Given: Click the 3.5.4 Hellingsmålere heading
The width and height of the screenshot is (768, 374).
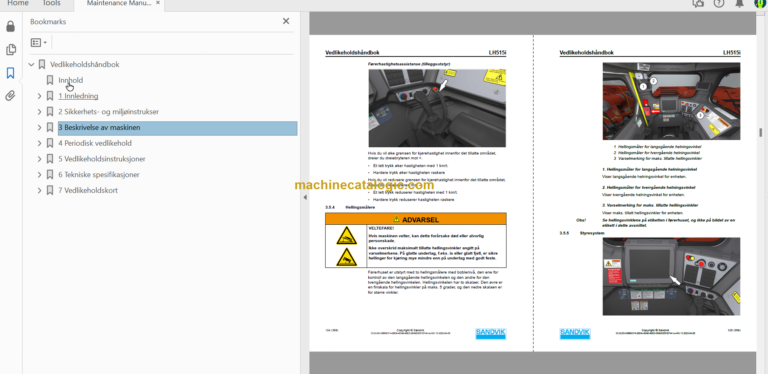Looking at the screenshot, I should click(x=350, y=208).
